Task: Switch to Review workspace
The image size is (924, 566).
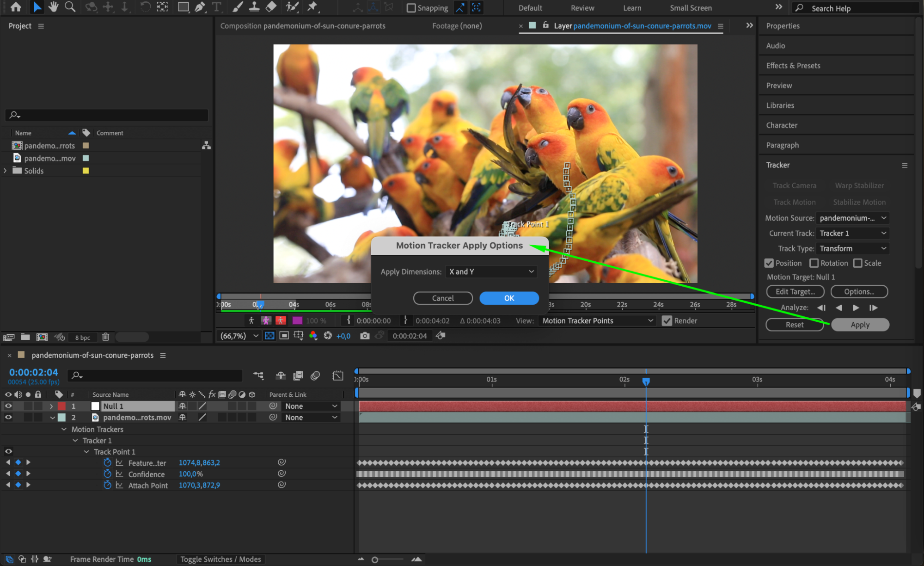Action: pyautogui.click(x=582, y=8)
